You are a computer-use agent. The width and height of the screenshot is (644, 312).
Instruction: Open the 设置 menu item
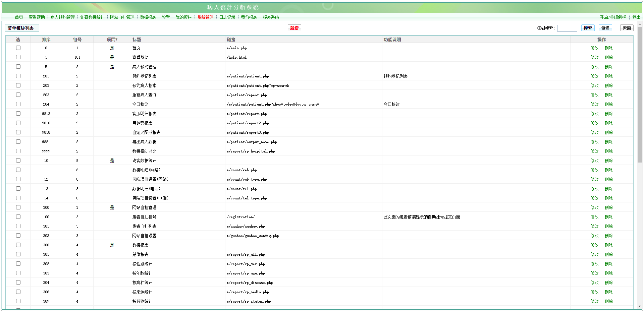tap(166, 17)
